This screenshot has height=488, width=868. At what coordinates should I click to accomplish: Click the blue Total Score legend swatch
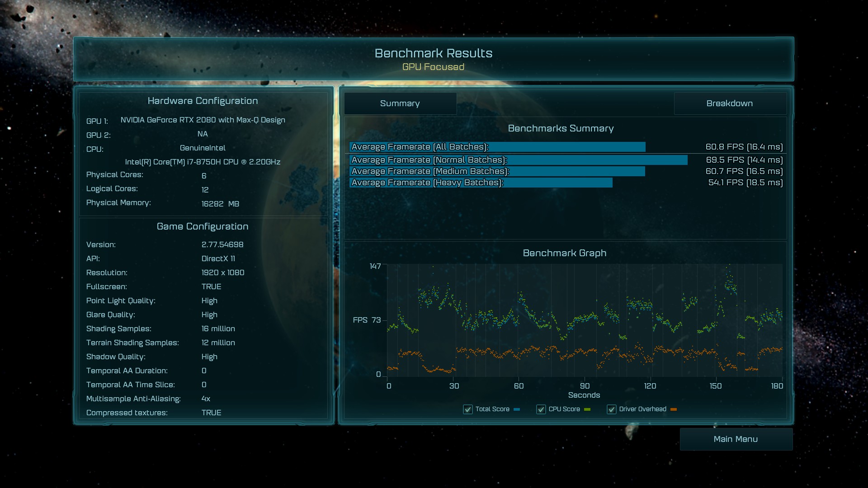[517, 409]
